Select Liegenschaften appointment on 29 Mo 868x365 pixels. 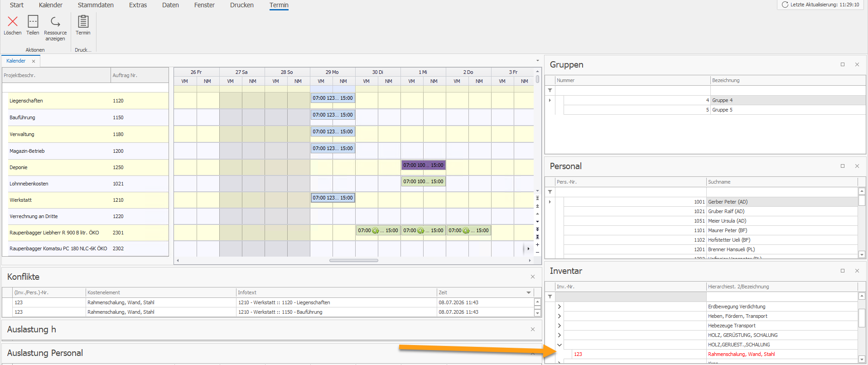click(x=333, y=98)
